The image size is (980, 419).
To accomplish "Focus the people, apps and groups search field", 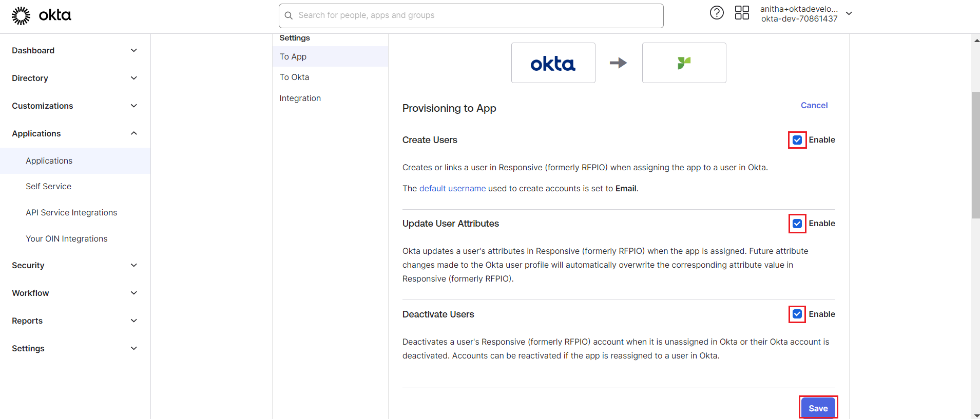I will [471, 15].
